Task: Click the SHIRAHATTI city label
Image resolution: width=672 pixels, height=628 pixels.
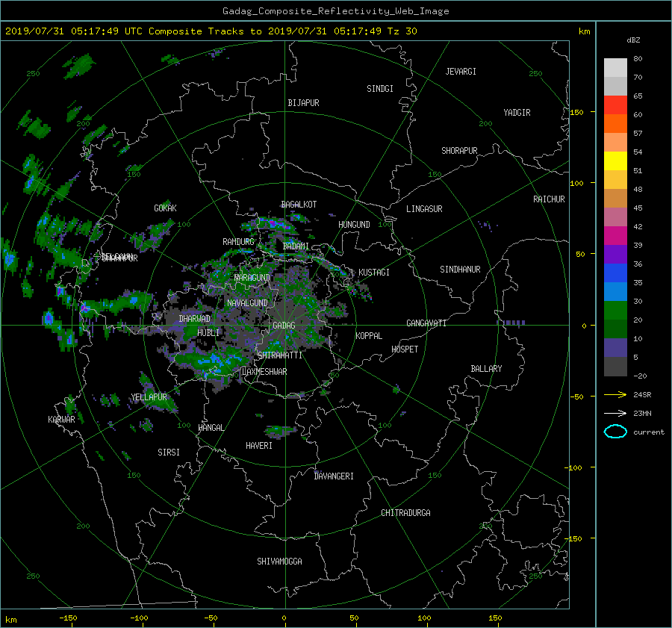Action: point(280,355)
